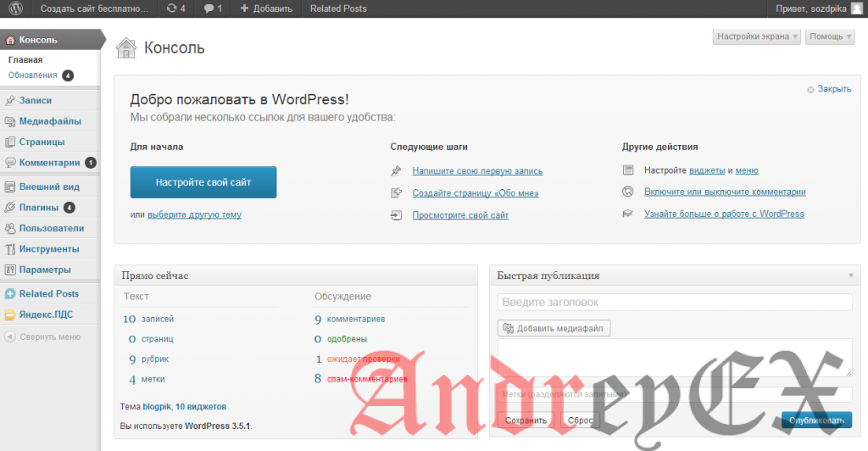Collapse the Быстрая публикация panel arrow
The width and height of the screenshot is (868, 451).
point(851,276)
